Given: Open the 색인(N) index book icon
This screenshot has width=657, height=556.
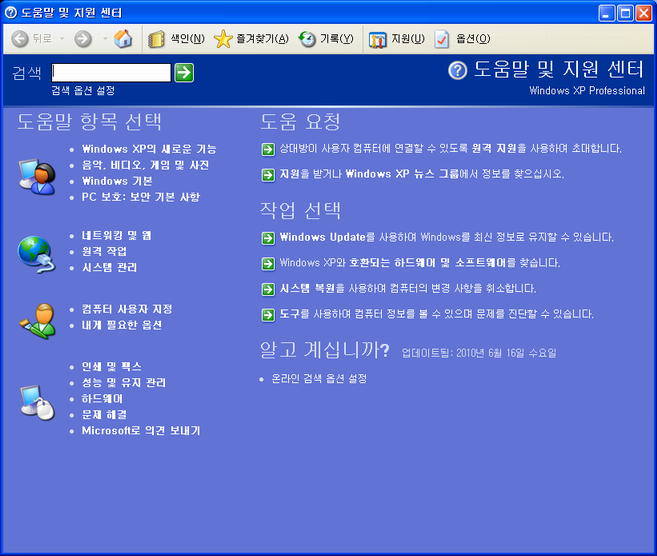Looking at the screenshot, I should click(x=156, y=39).
